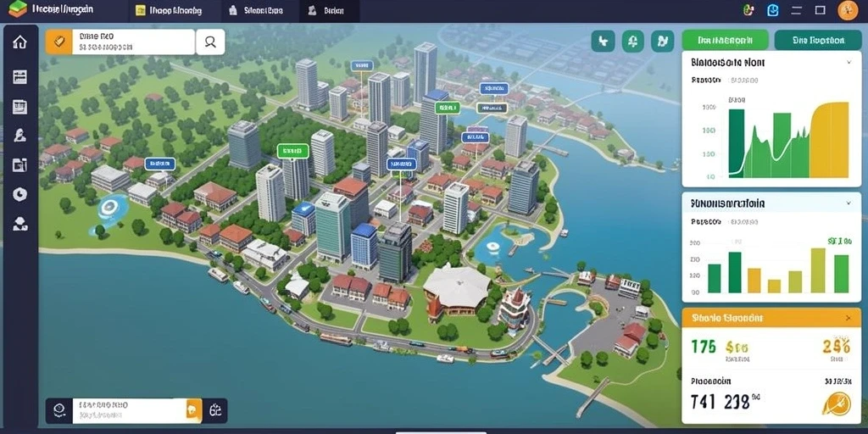Switch to the third top tab
Image resolution: width=868 pixels, height=434 pixels.
254,10
